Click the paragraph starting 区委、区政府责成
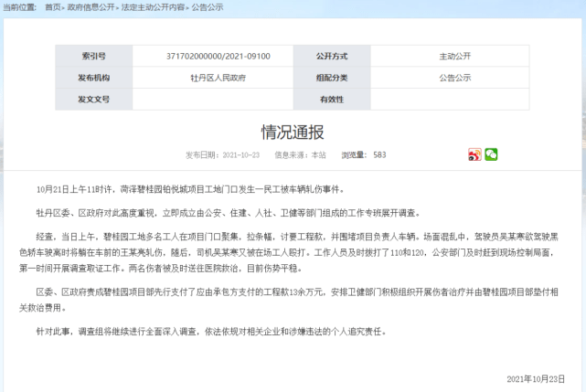The width and height of the screenshot is (586, 392). [x=289, y=300]
